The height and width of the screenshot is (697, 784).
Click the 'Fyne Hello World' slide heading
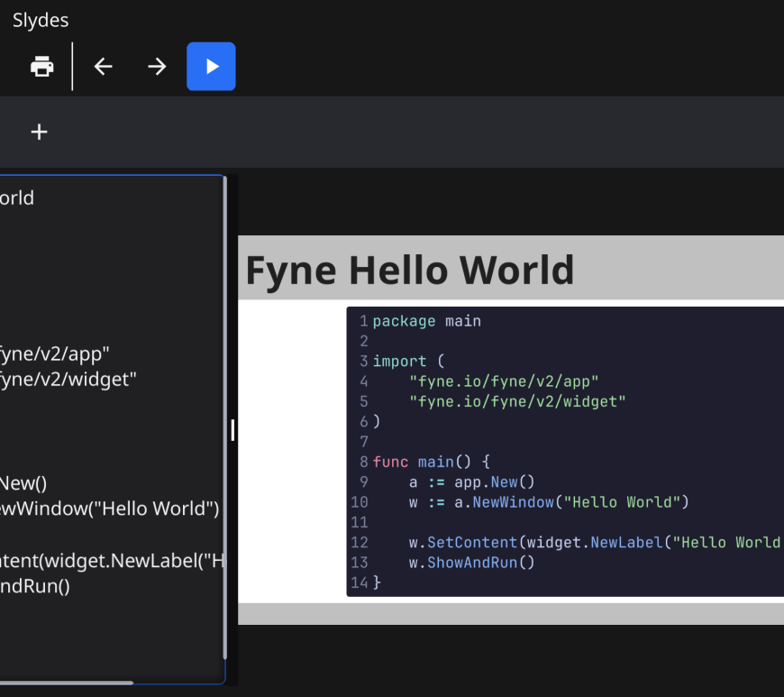(x=409, y=270)
